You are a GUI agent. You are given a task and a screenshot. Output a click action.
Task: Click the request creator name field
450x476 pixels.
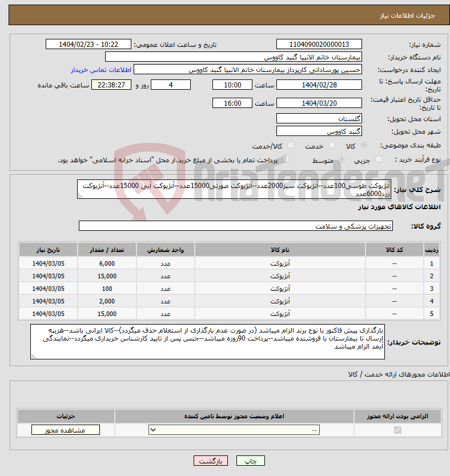coord(248,70)
